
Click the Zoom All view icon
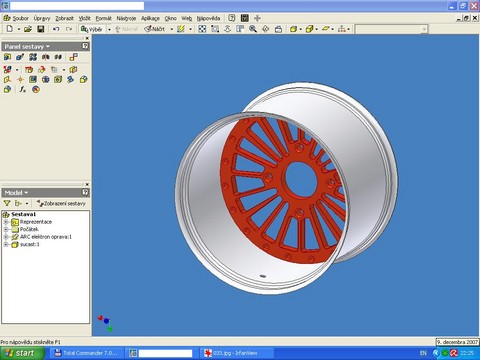click(202, 29)
